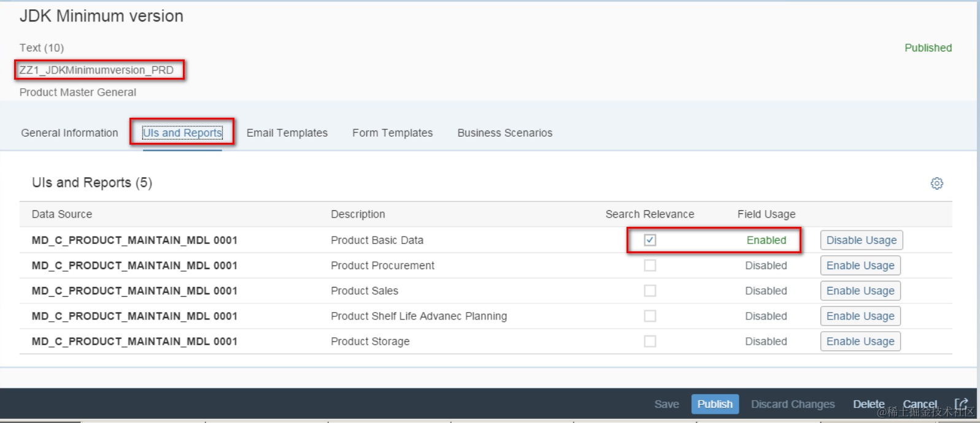This screenshot has width=980, height=423.
Task: Open the Email Templates tab
Action: pos(287,133)
